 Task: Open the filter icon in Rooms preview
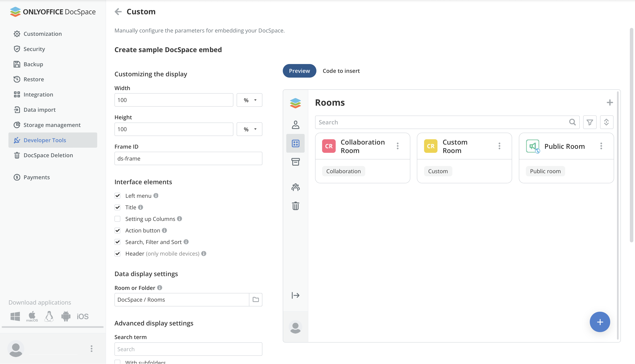point(589,122)
